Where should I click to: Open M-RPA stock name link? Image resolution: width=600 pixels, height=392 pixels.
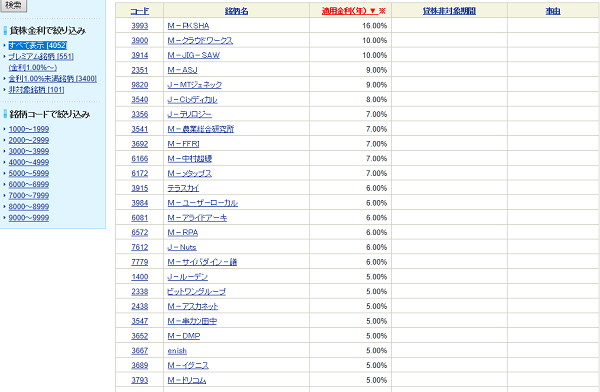tap(183, 232)
